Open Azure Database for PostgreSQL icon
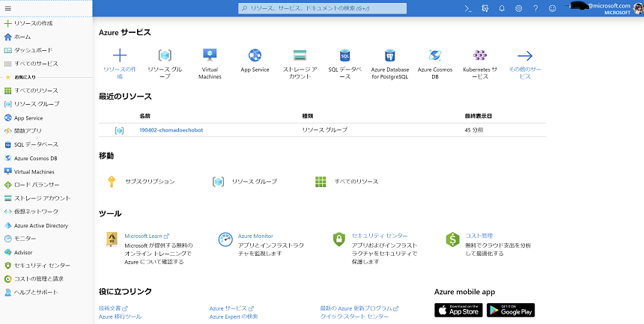 (389, 55)
